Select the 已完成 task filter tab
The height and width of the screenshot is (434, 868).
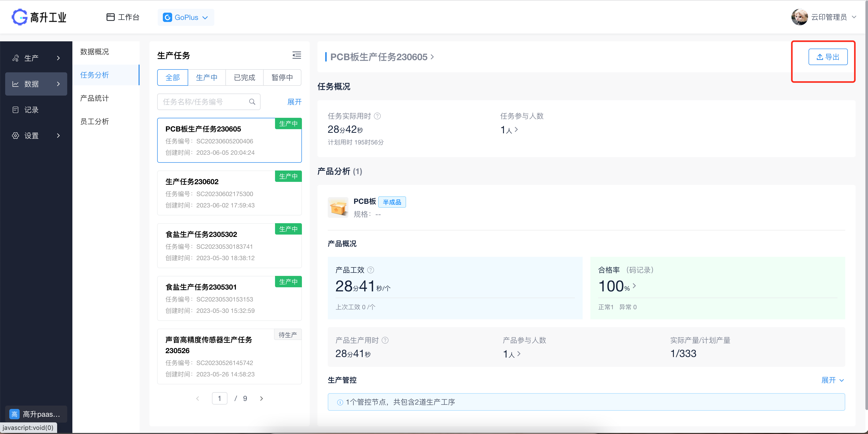(244, 78)
